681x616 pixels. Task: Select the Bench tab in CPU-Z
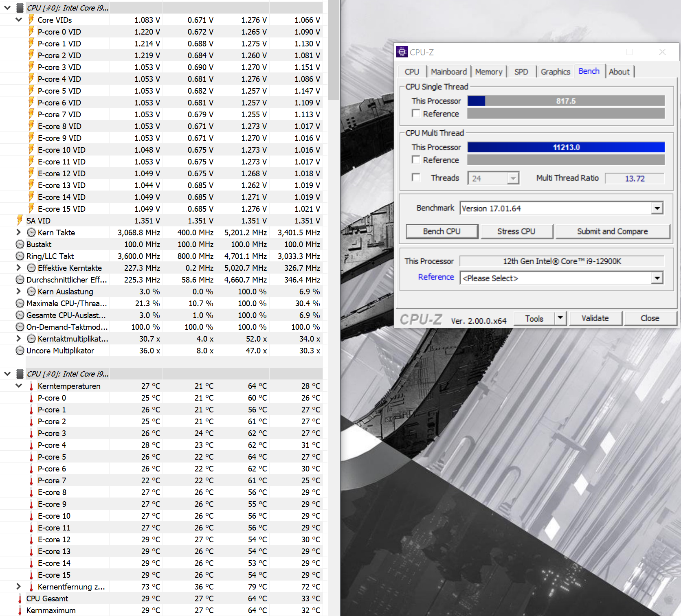click(x=589, y=71)
